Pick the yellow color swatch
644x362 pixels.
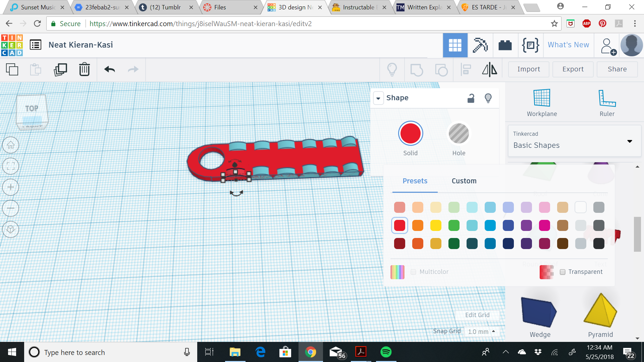[x=436, y=226]
